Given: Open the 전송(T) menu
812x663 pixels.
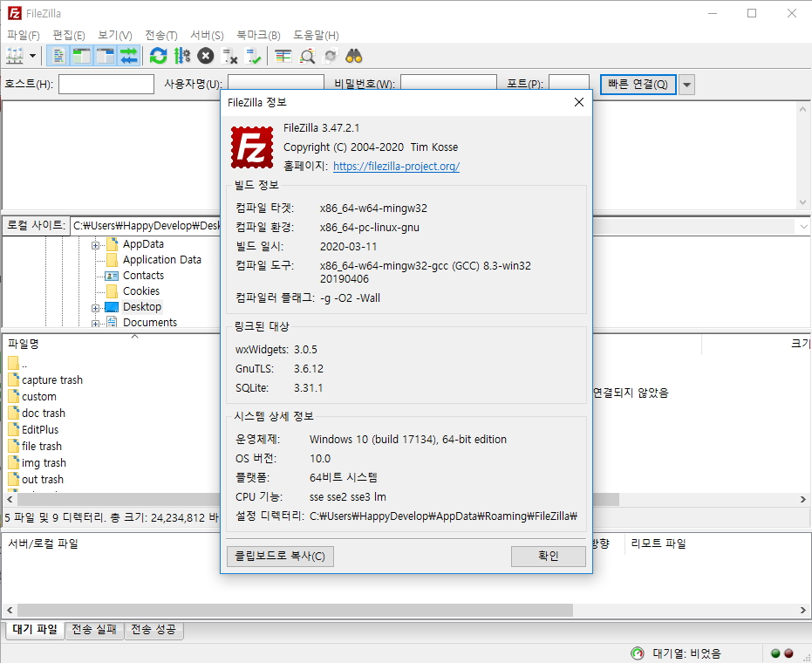Looking at the screenshot, I should [161, 35].
